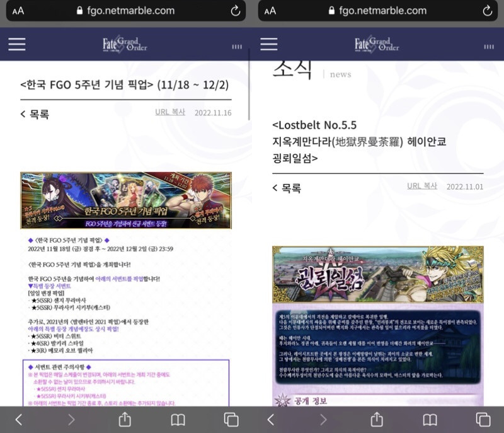Tap the address bar above the 5주년 픽업 page
Image resolution: width=504 pixels, height=433 pixels.
125,11
